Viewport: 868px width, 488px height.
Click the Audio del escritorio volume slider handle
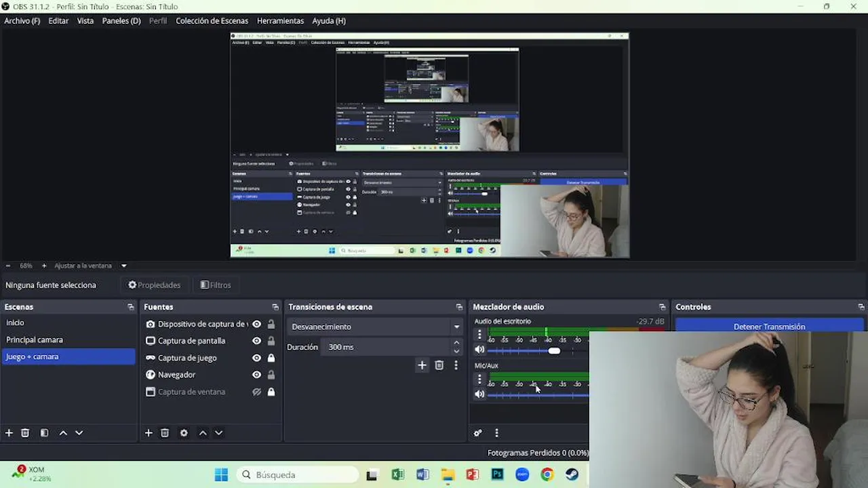coord(554,350)
